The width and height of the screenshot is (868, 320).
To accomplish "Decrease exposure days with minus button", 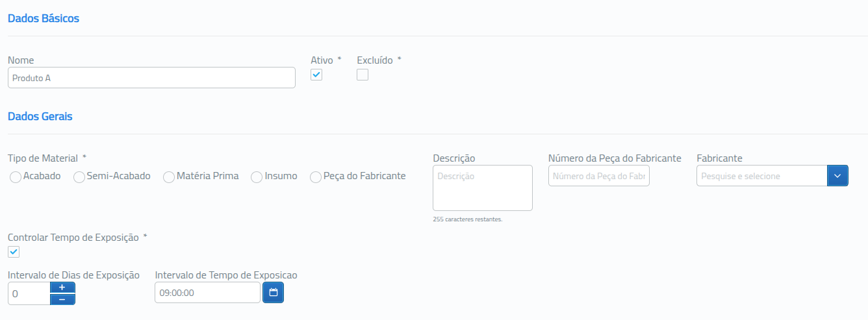I will click(x=62, y=299).
